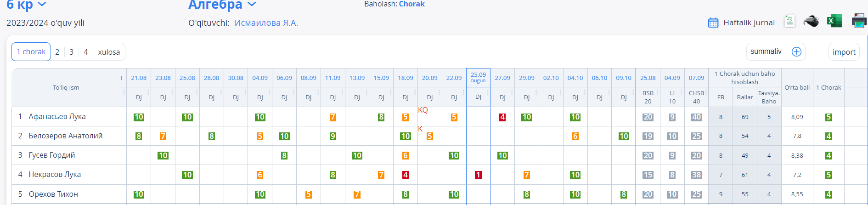
Task: Click the document history icon
Action: point(789,21)
